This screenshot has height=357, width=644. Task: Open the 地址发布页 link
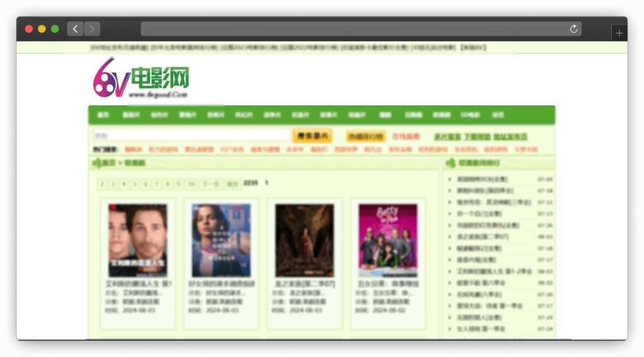[511, 137]
